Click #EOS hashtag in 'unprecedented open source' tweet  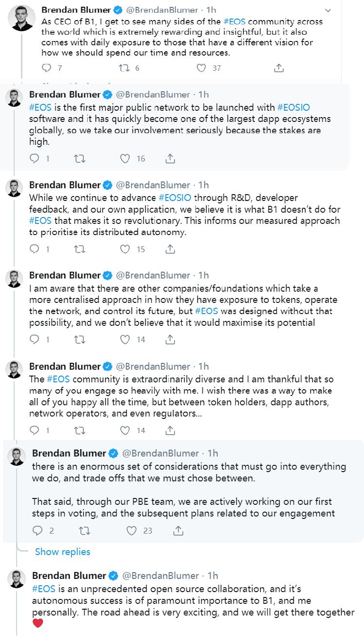point(42,588)
